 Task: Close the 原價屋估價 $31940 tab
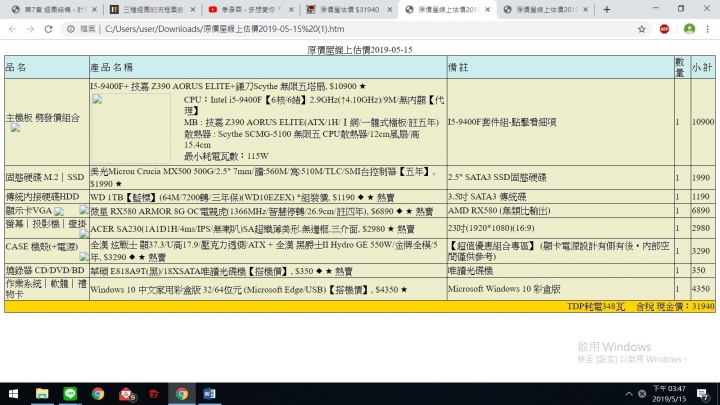pos(389,10)
